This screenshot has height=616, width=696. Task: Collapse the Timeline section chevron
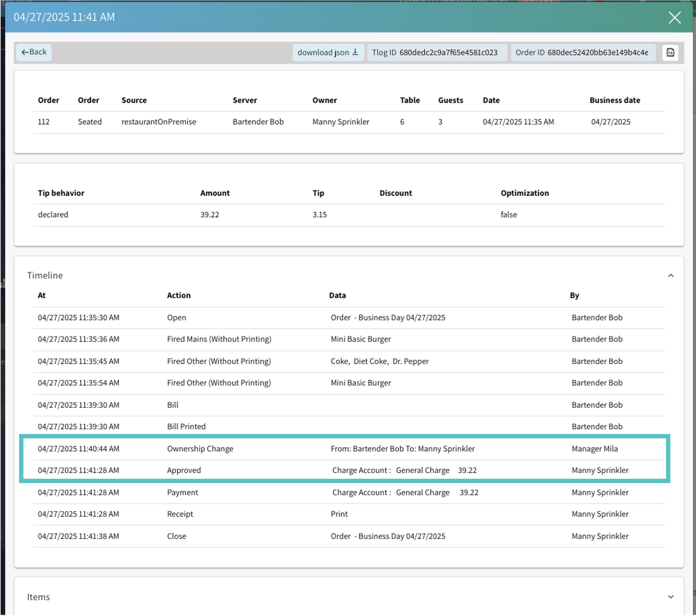click(670, 275)
